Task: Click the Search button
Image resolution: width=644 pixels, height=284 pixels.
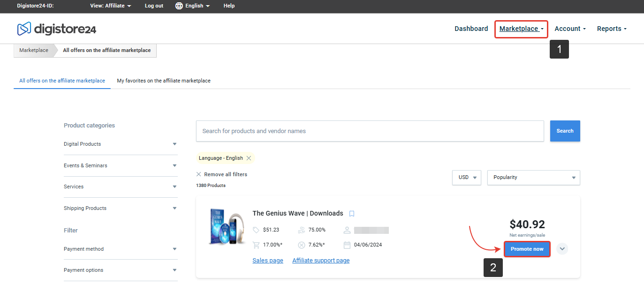Action: [x=565, y=131]
